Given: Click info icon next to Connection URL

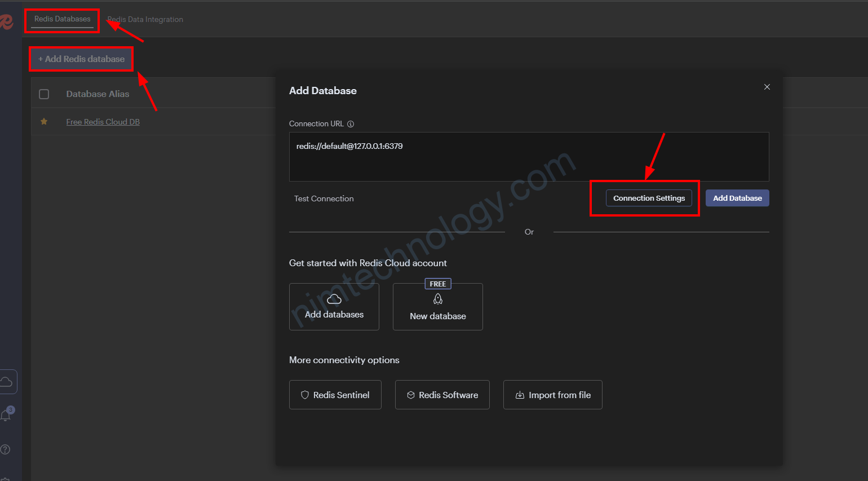Looking at the screenshot, I should (x=351, y=124).
